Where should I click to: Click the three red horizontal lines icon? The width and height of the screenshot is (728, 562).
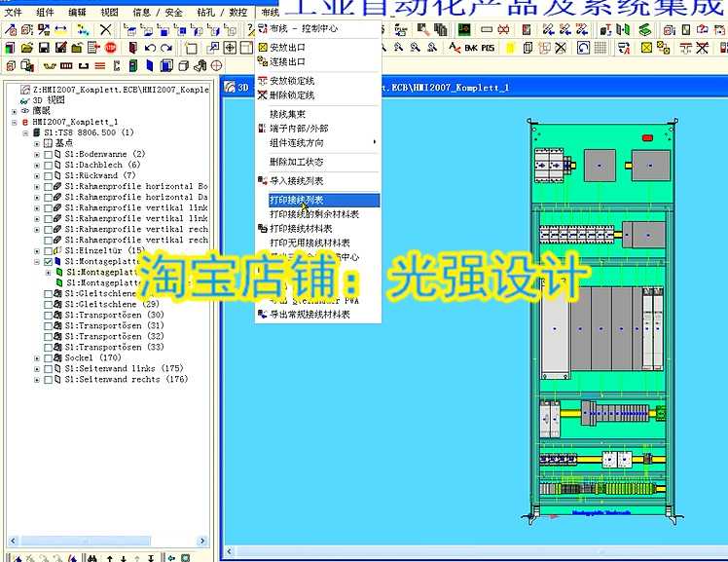(100, 65)
